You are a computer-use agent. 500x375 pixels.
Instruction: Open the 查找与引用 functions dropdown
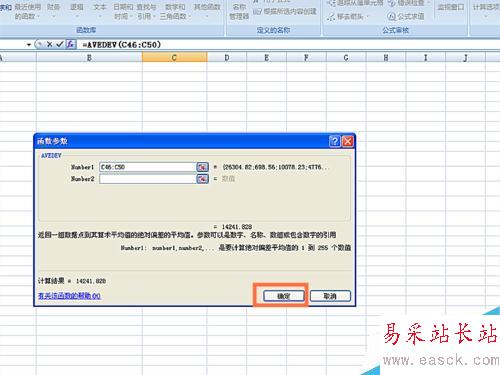point(146,11)
